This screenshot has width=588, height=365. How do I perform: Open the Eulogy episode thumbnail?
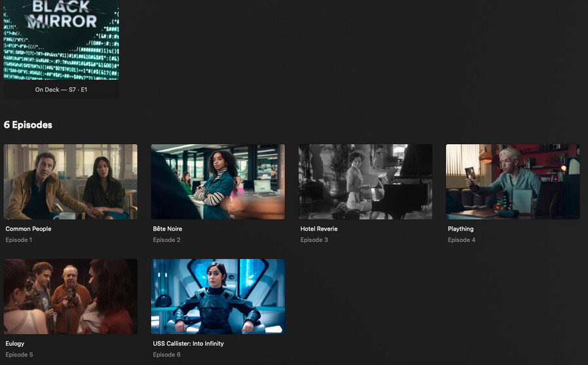pyautogui.click(x=71, y=296)
